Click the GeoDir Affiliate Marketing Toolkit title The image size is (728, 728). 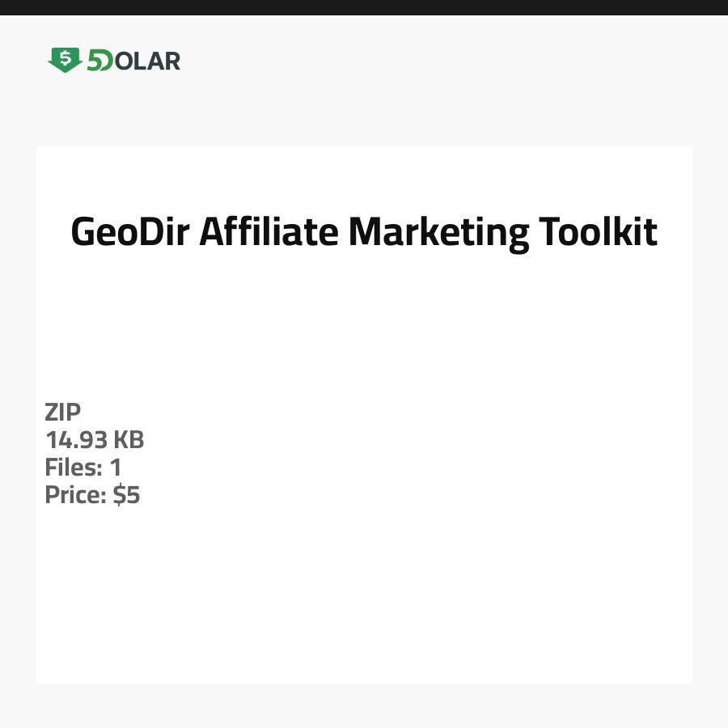364,233
